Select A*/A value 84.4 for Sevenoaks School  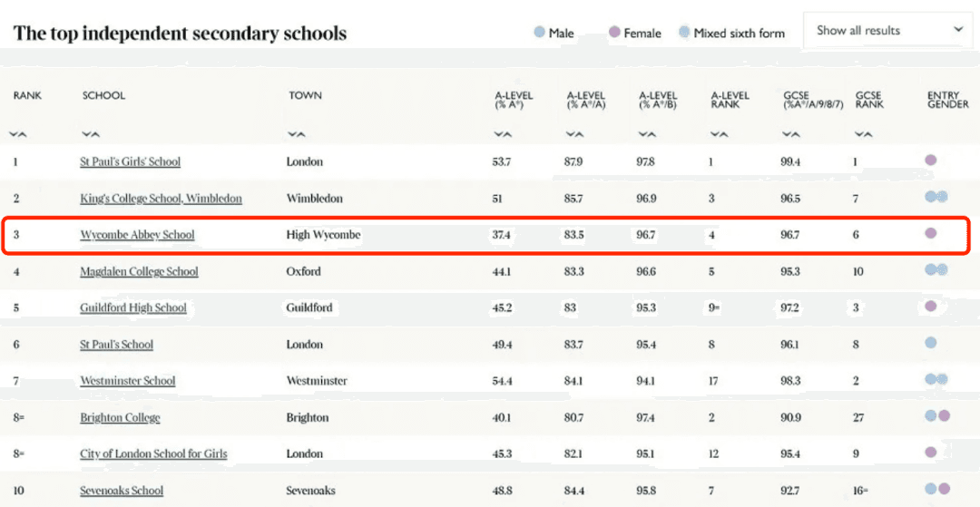pos(573,491)
